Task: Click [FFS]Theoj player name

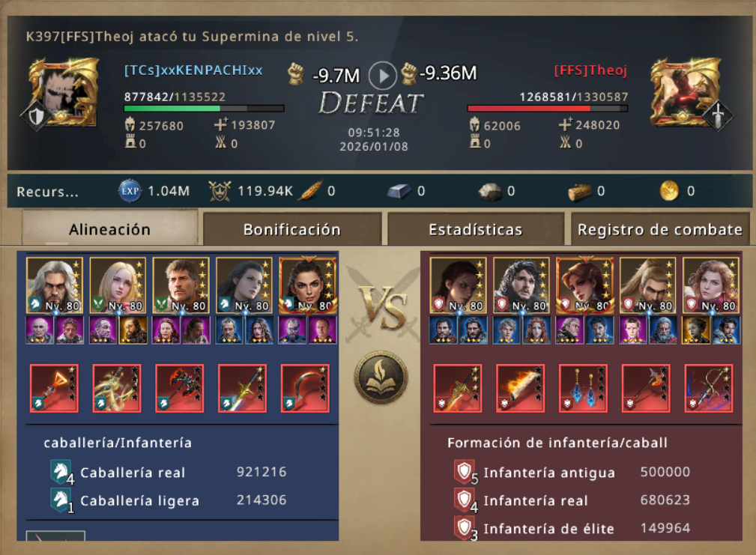Action: pos(590,70)
